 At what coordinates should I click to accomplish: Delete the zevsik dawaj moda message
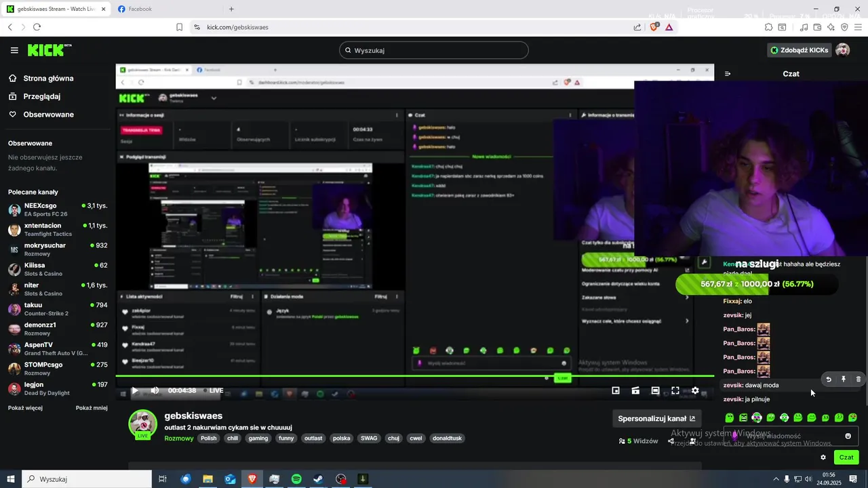point(859,380)
